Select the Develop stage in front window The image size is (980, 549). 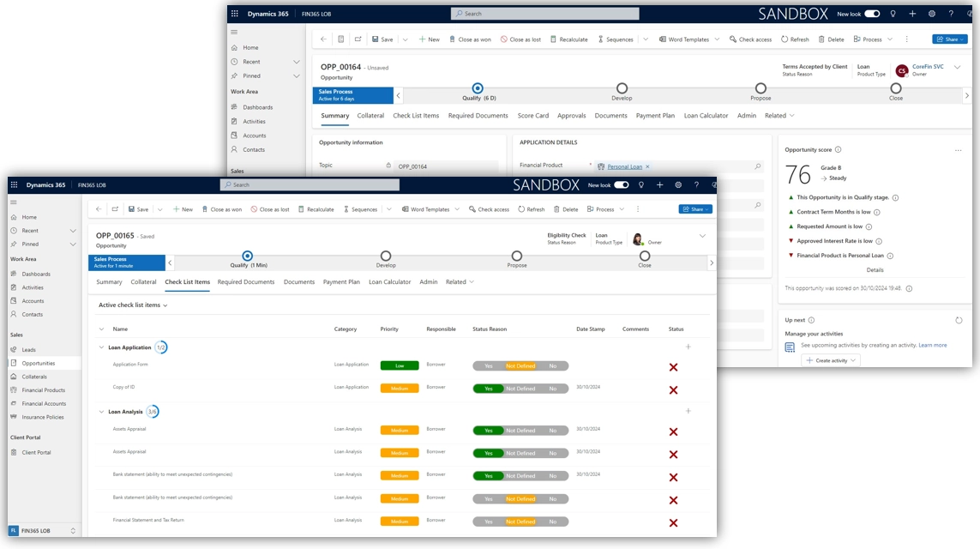pyautogui.click(x=386, y=256)
